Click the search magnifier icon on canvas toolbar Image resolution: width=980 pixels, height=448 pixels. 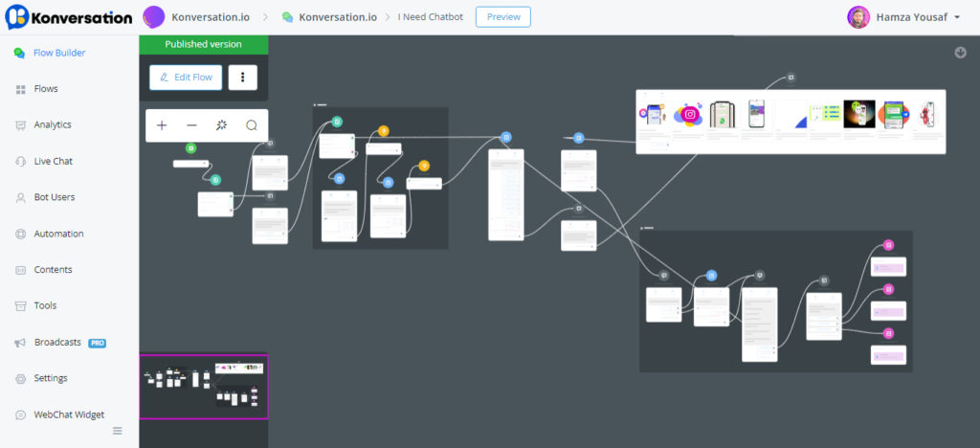[252, 125]
